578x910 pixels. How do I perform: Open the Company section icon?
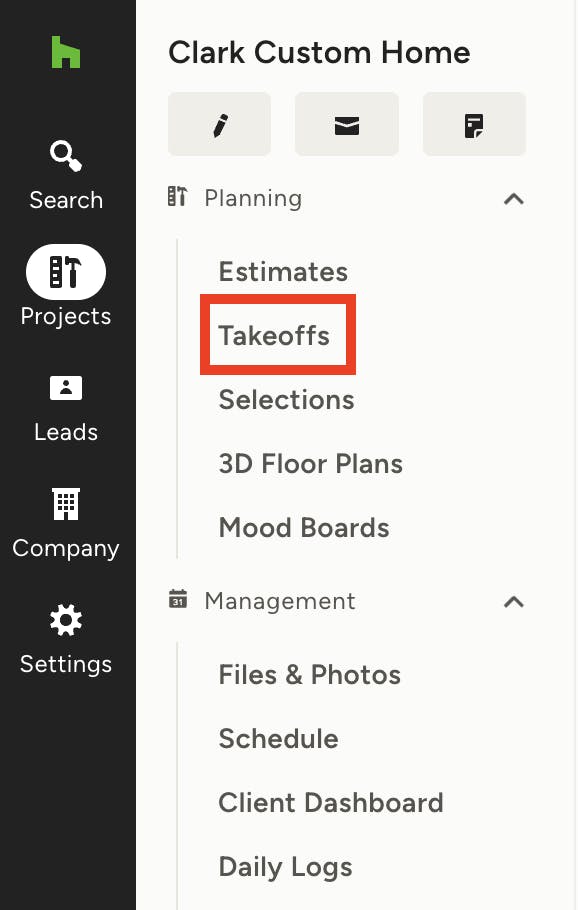[66, 504]
